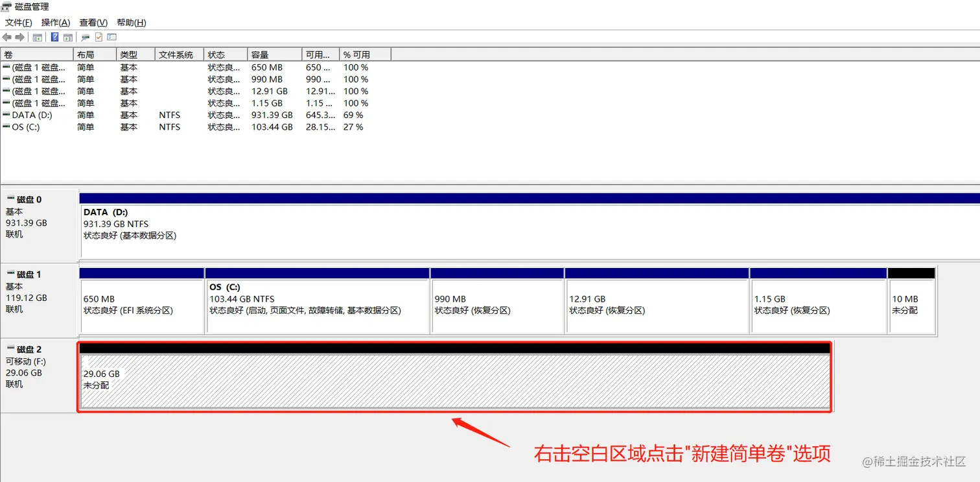
Task: Click the 931.39 GB capacity cell in list
Action: pos(272,115)
